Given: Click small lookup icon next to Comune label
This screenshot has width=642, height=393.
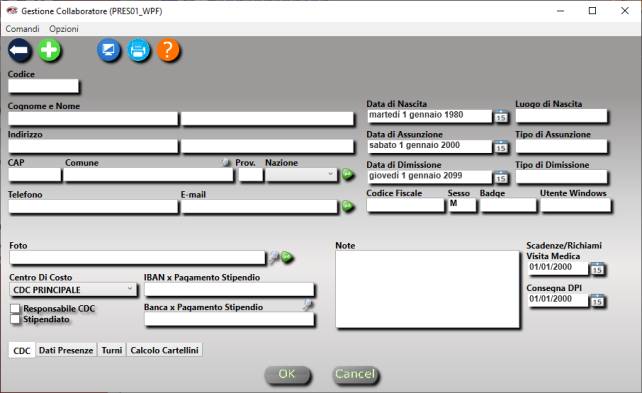Looking at the screenshot, I should click(226, 163).
